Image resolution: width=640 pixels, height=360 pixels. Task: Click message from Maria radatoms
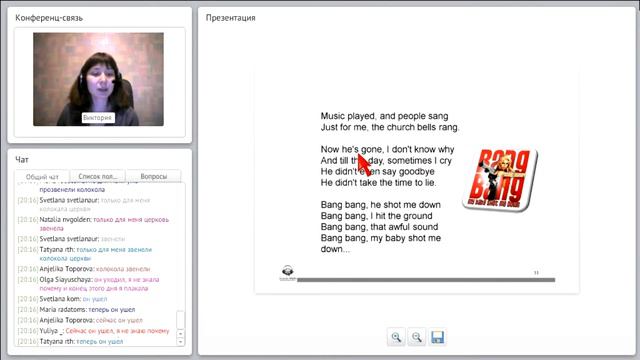pos(76,309)
